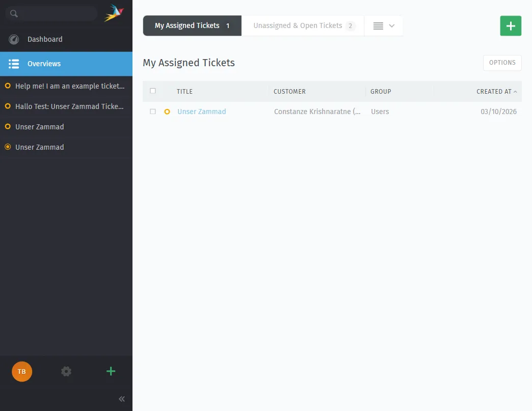This screenshot has height=411, width=532.
Task: Click the green plus button top right
Action: tap(511, 25)
